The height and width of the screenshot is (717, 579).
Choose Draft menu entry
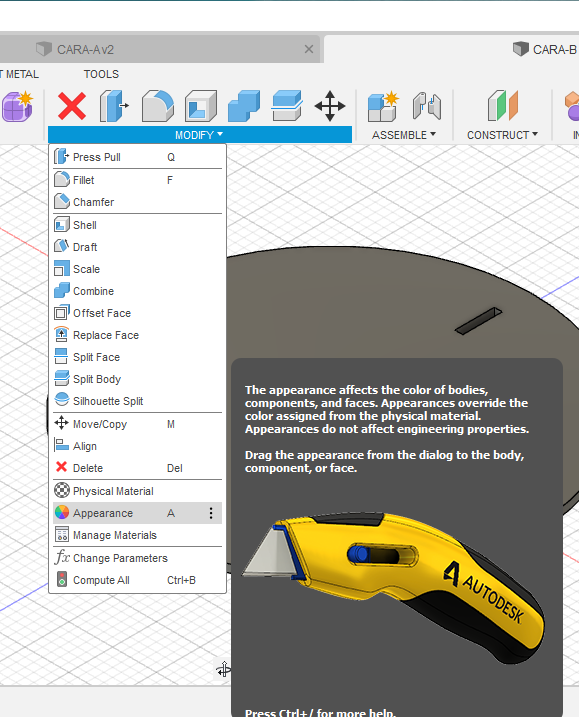[137, 246]
